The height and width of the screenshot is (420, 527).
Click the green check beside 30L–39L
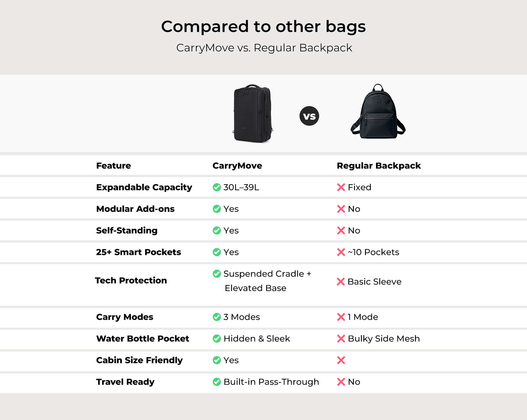(217, 187)
